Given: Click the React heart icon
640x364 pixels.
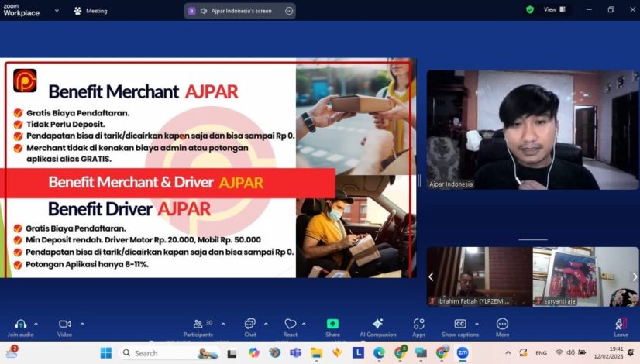Looking at the screenshot, I should pos(291,324).
